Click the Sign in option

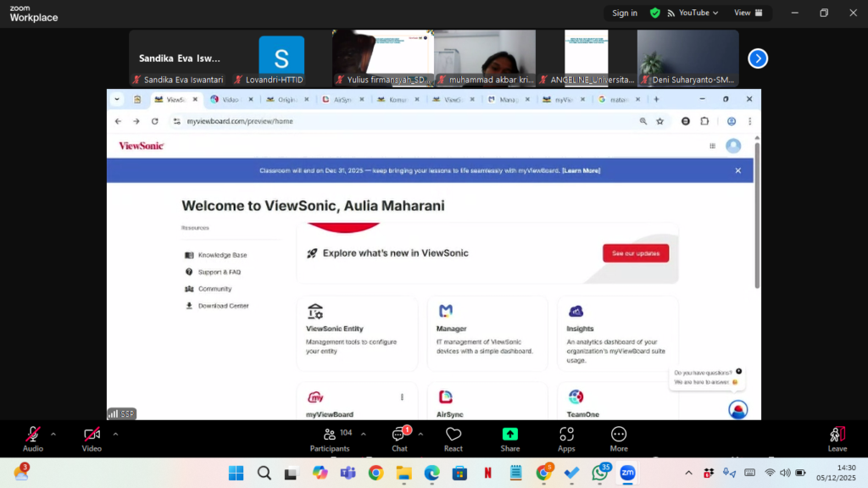coord(625,13)
